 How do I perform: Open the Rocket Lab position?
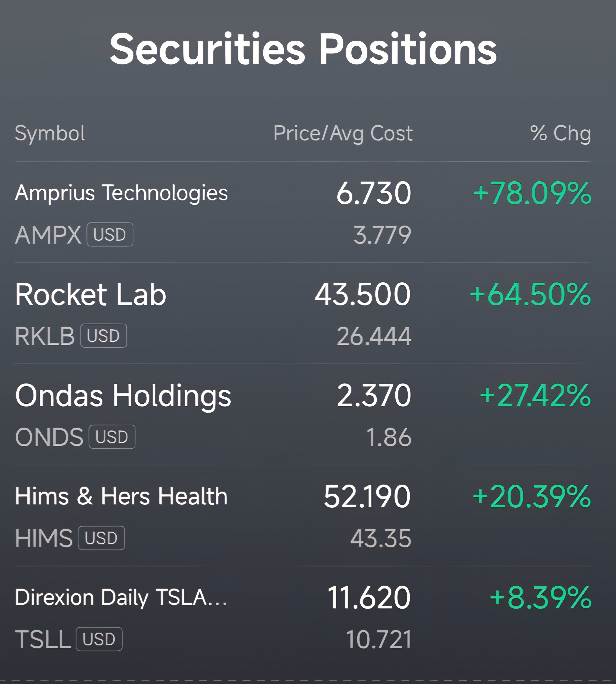tap(303, 313)
